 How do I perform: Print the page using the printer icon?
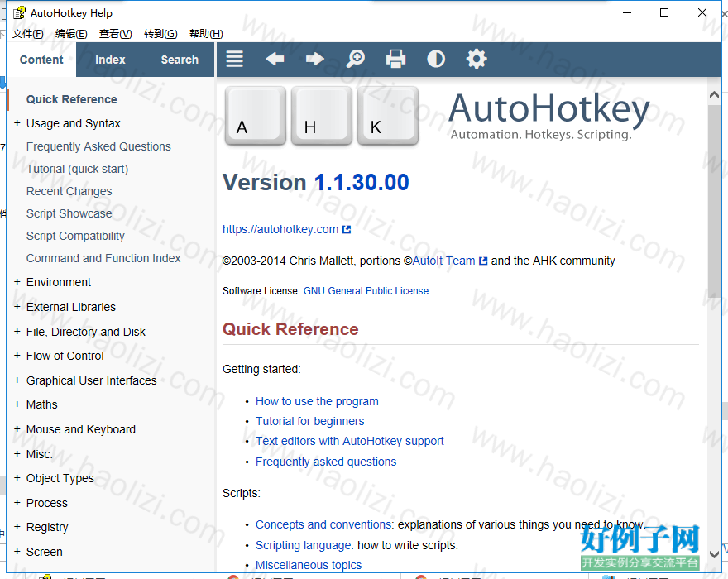395,59
